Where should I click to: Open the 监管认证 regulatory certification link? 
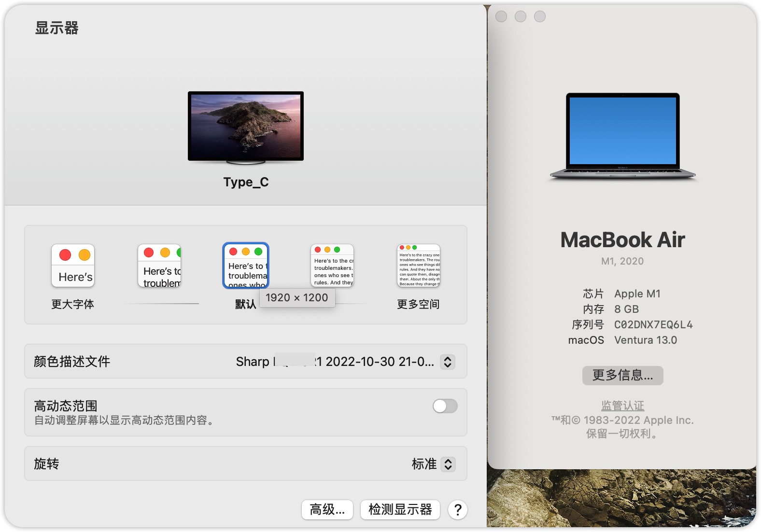click(x=623, y=406)
